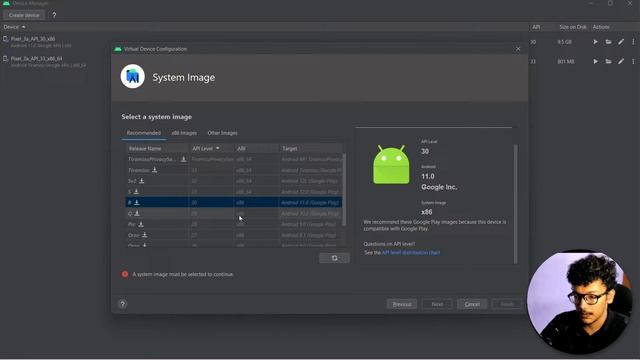This screenshot has width=640, height=360.
Task: Close the Virtual Device Configuration dialog
Action: tap(518, 49)
